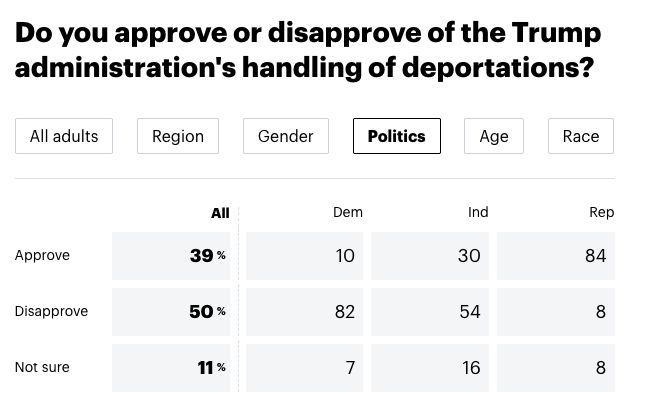The height and width of the screenshot is (405, 645).
Task: Click the Dem column header
Action: pos(347,212)
